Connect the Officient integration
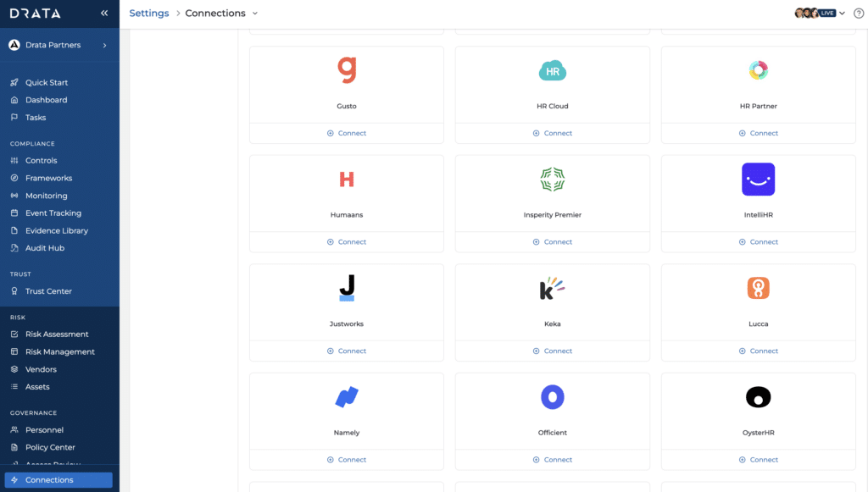Viewport: 868px width, 492px height. click(x=553, y=460)
